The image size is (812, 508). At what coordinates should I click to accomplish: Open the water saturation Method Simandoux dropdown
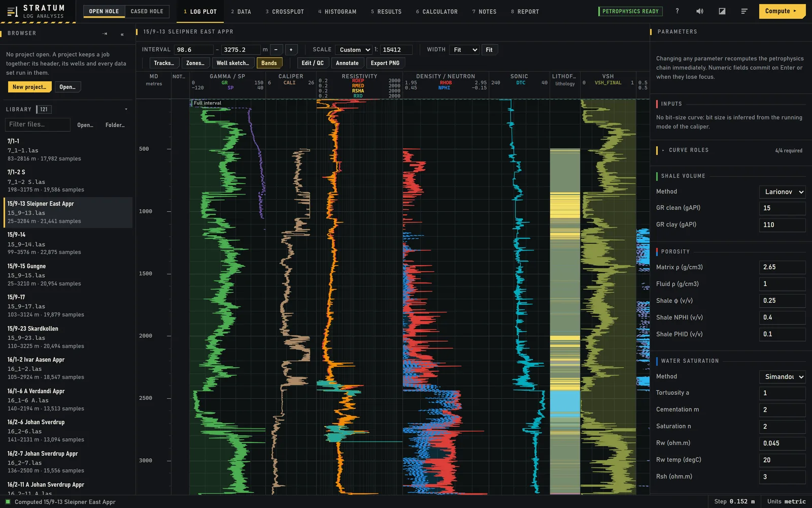tap(782, 376)
